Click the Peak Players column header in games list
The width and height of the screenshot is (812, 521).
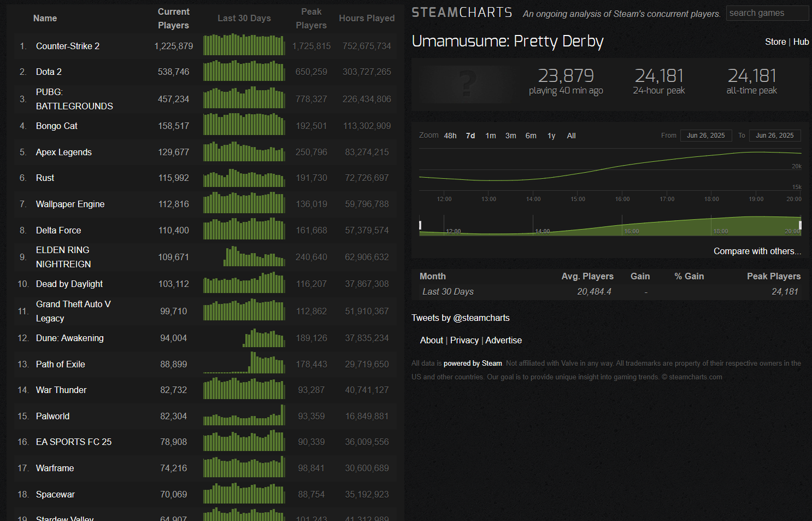311,19
